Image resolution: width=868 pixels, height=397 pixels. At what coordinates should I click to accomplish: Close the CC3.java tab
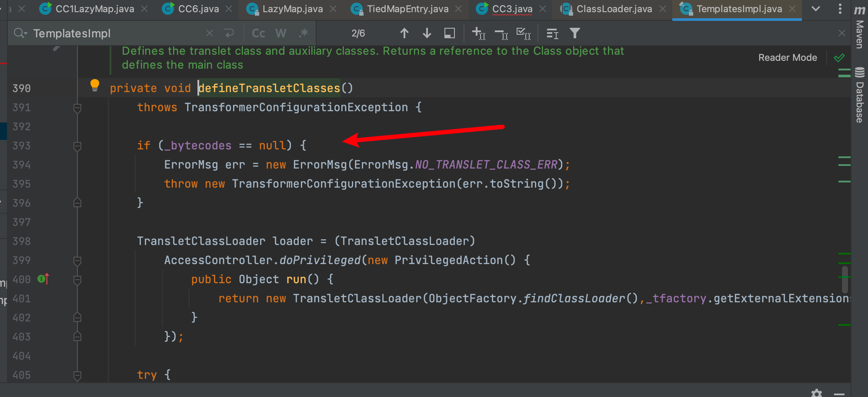(543, 9)
